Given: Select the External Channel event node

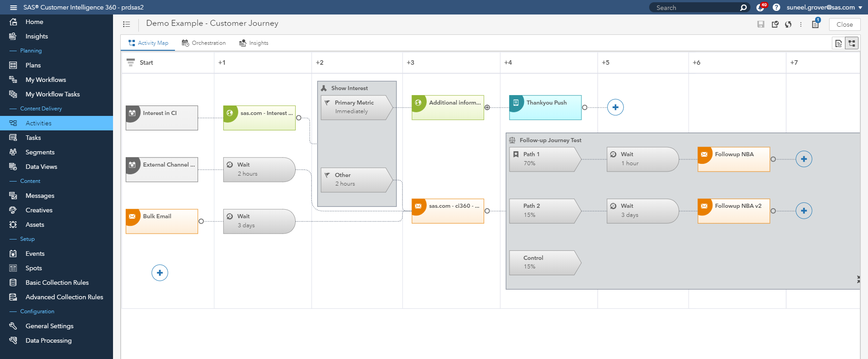Looking at the screenshot, I should click(x=162, y=170).
